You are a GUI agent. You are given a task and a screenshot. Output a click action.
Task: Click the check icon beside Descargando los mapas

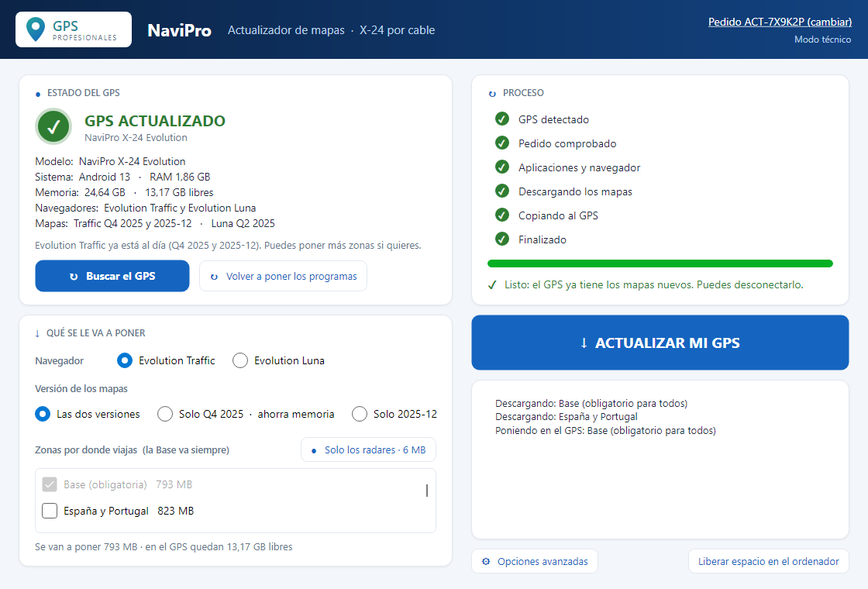[502, 191]
